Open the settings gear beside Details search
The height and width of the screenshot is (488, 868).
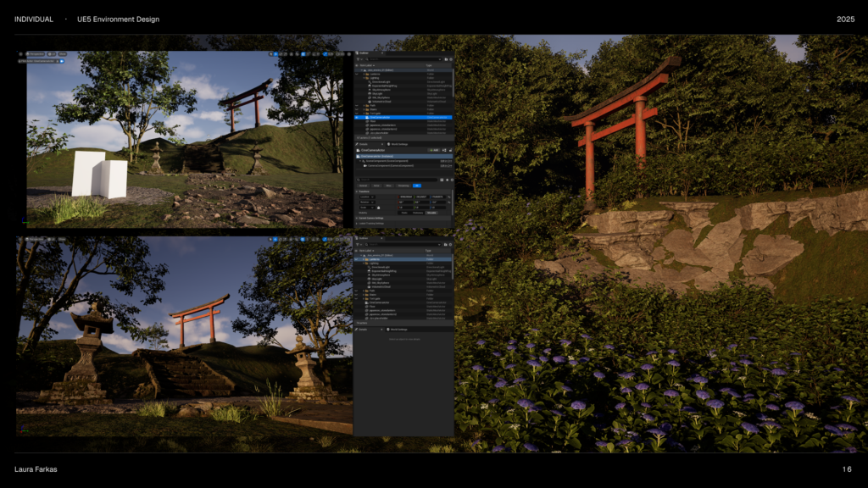point(452,180)
